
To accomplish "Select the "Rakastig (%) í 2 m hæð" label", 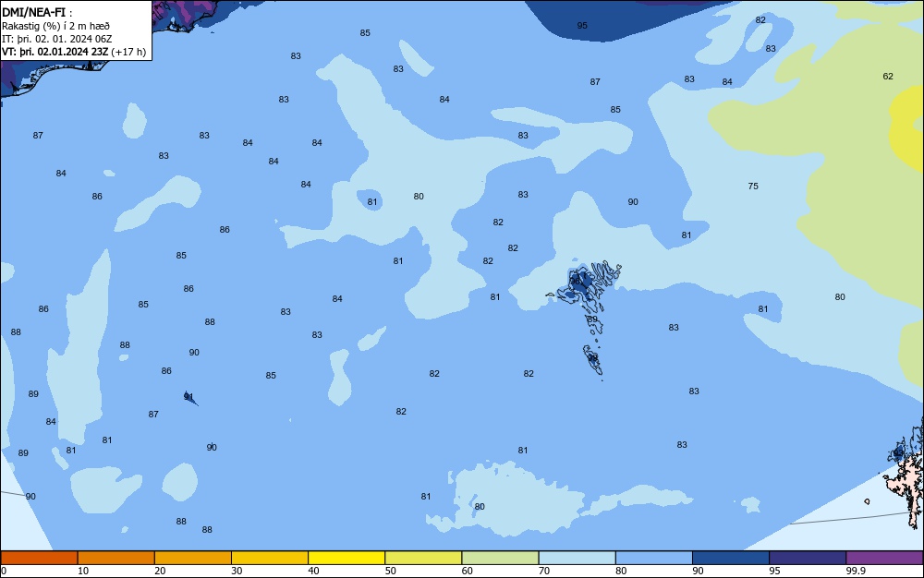I will pyautogui.click(x=55, y=26).
